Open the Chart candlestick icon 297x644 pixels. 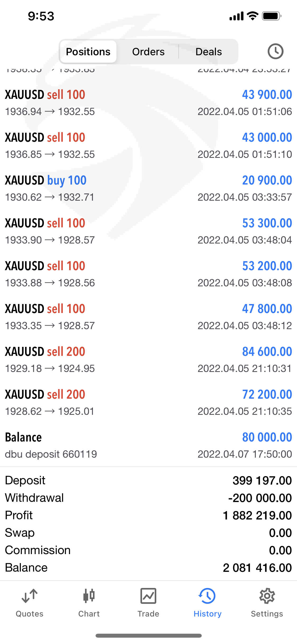tap(89, 596)
